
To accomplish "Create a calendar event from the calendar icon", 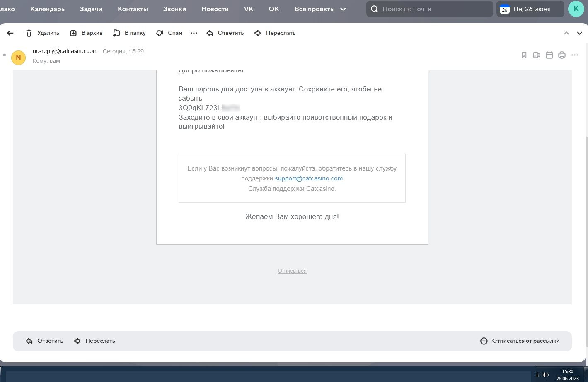I will click(x=549, y=55).
